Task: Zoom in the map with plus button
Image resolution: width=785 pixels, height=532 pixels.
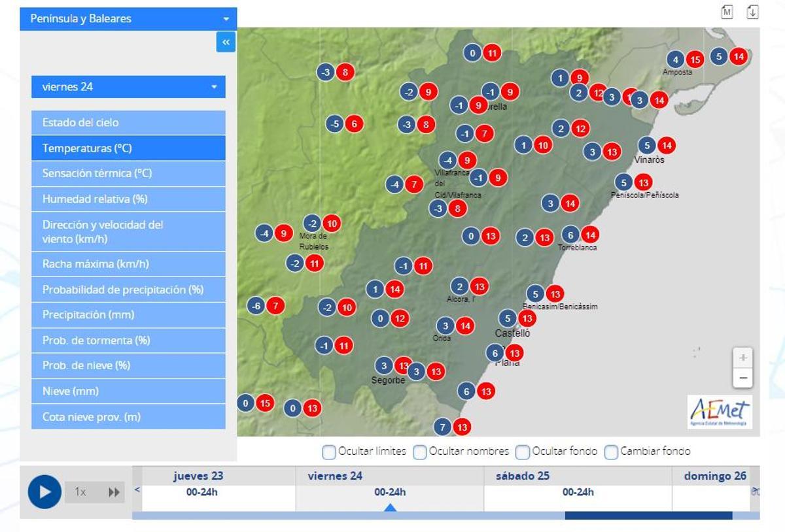Action: click(742, 358)
